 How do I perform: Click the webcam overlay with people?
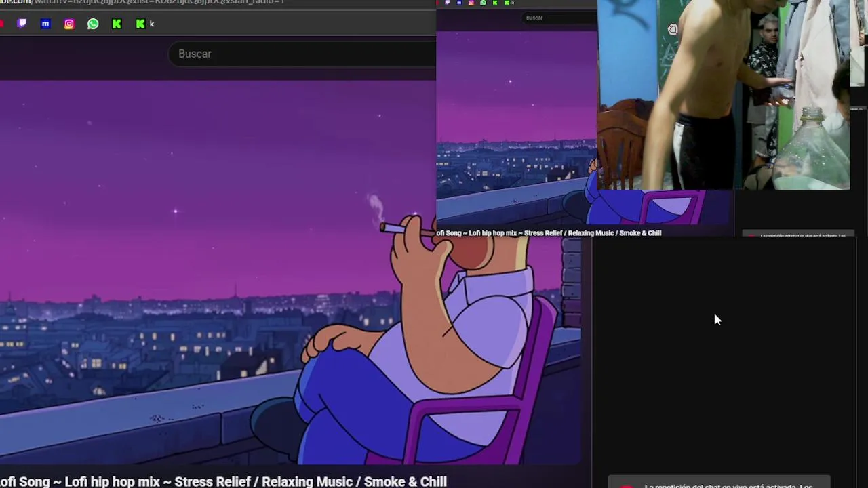tap(723, 95)
